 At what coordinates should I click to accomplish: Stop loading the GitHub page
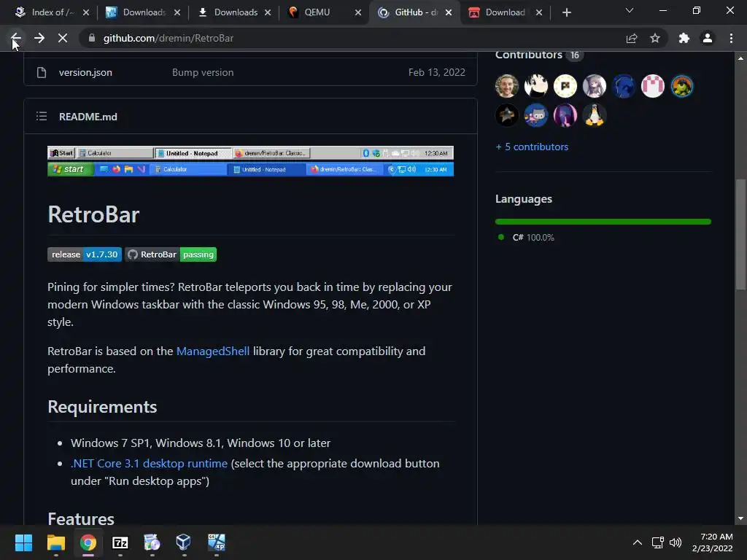[63, 38]
